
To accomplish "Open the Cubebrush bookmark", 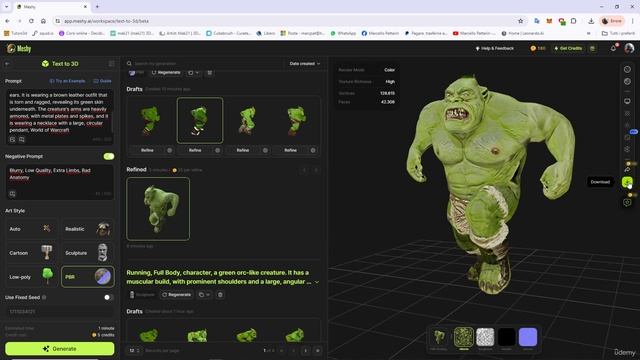I will pyautogui.click(x=229, y=33).
